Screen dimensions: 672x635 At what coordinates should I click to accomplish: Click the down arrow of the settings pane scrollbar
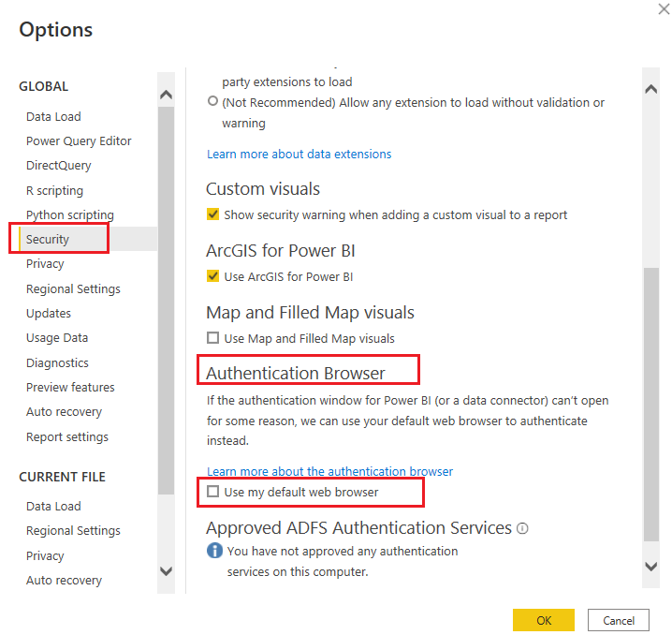(x=651, y=567)
